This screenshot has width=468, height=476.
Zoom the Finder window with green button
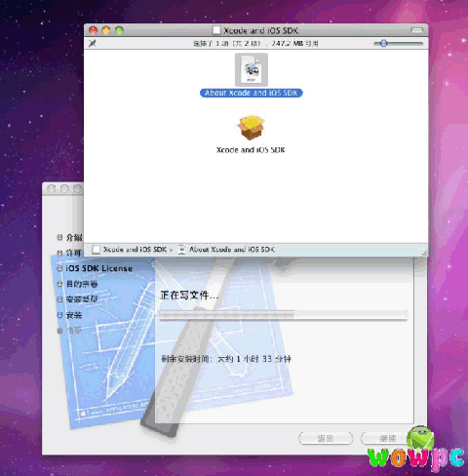pyautogui.click(x=119, y=30)
